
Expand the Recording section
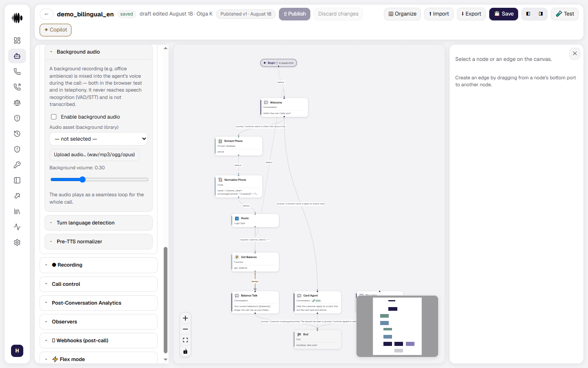coord(98,265)
